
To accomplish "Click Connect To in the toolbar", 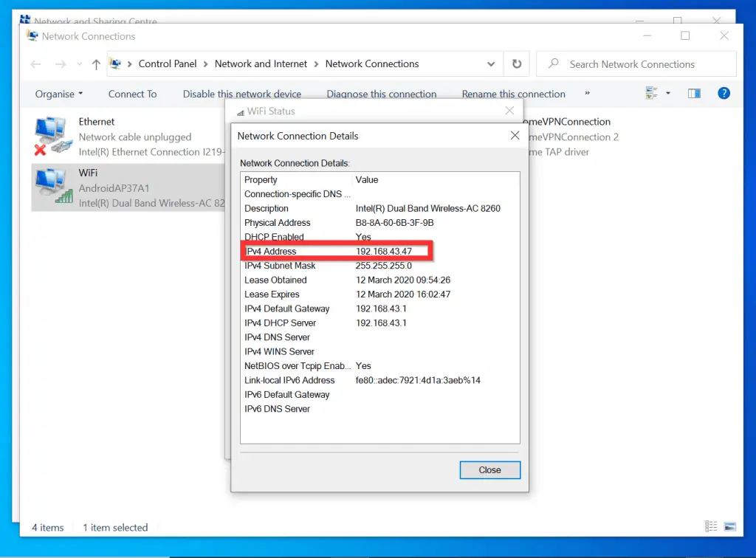I will [x=132, y=94].
